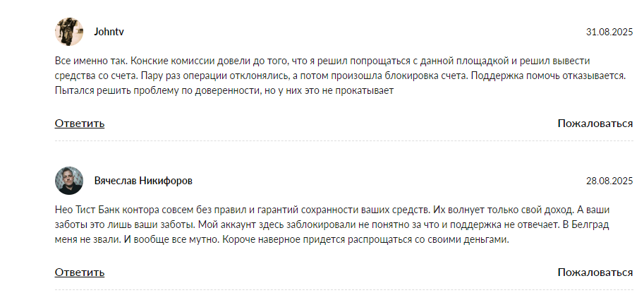This screenshot has width=644, height=300.
Task: Click the 31.08.2025 comment date
Action: click(609, 32)
